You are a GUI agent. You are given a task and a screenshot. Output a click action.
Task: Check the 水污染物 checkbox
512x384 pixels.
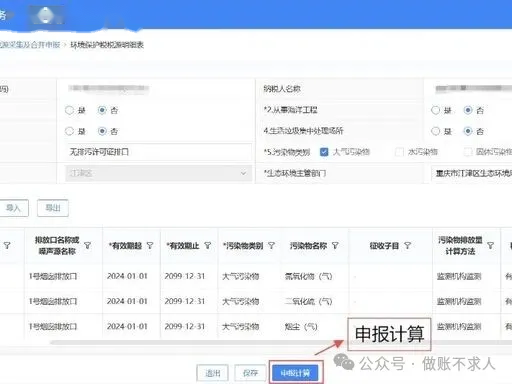point(399,152)
